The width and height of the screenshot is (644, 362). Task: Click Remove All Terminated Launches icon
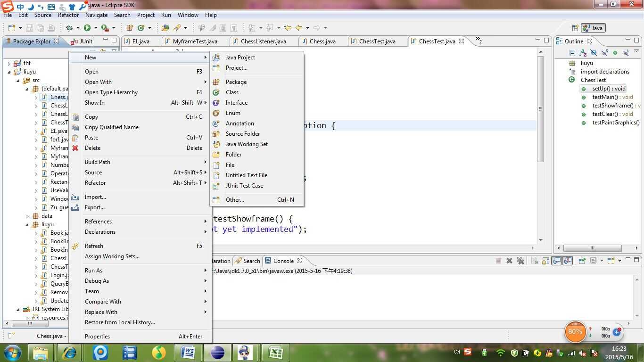[520, 261]
